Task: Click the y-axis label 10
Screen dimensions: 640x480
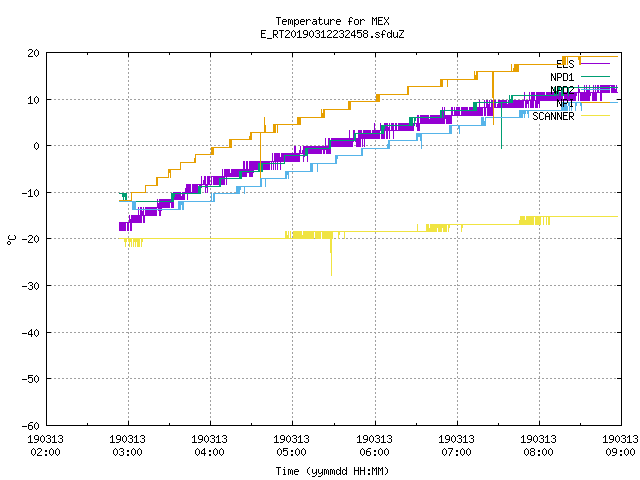Action: click(33, 100)
